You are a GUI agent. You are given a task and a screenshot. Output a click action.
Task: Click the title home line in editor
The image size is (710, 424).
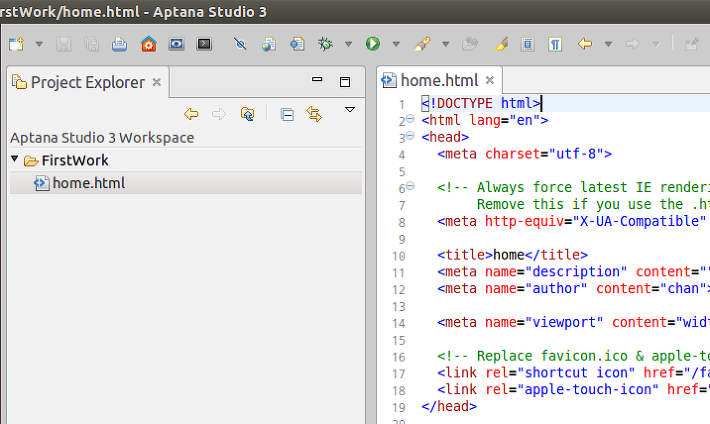pyautogui.click(x=512, y=255)
